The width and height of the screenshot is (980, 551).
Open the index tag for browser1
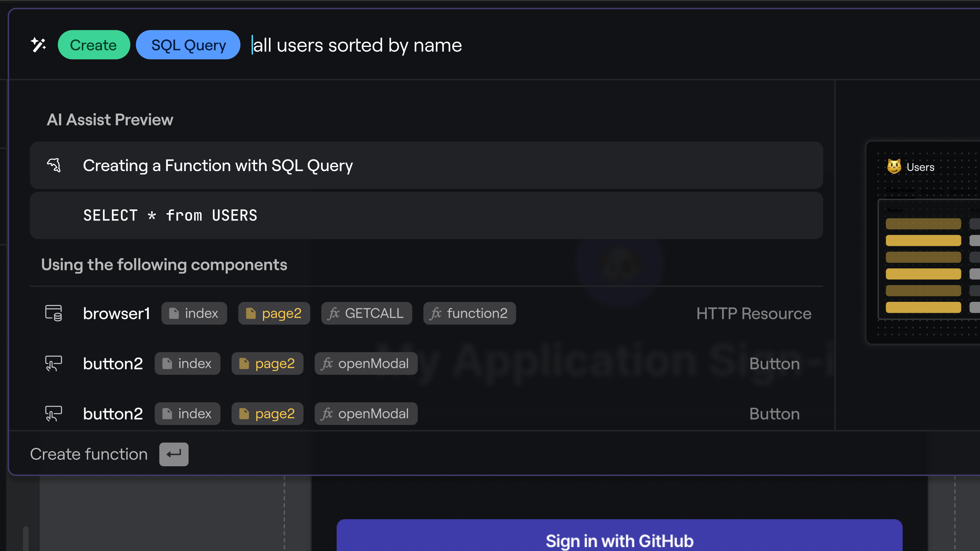point(194,313)
